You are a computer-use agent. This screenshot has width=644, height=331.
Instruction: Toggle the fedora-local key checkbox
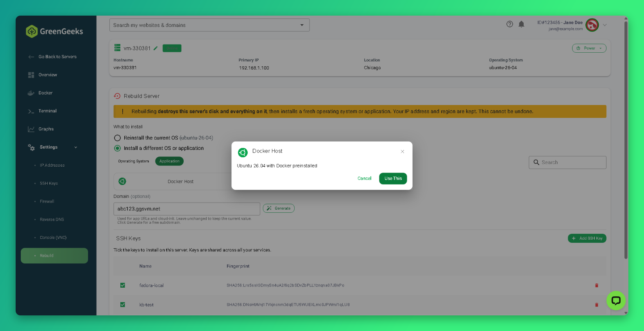123,285
